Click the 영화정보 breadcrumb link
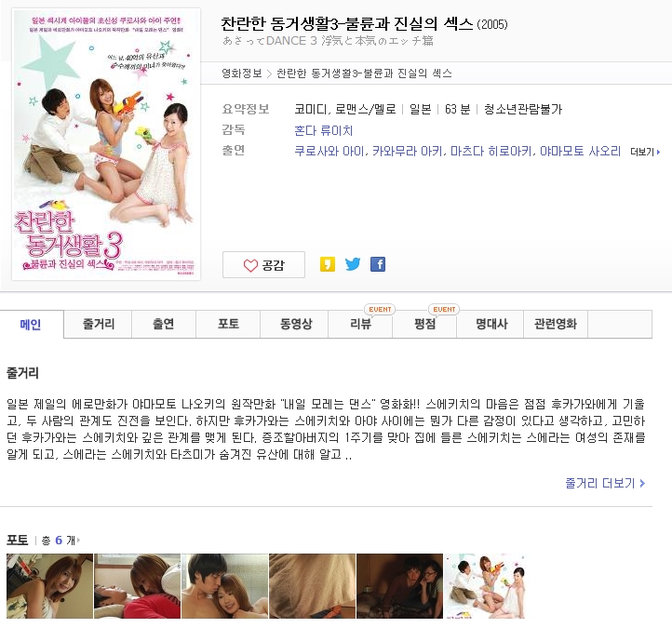Viewport: 672px width, 628px height. tap(242, 73)
